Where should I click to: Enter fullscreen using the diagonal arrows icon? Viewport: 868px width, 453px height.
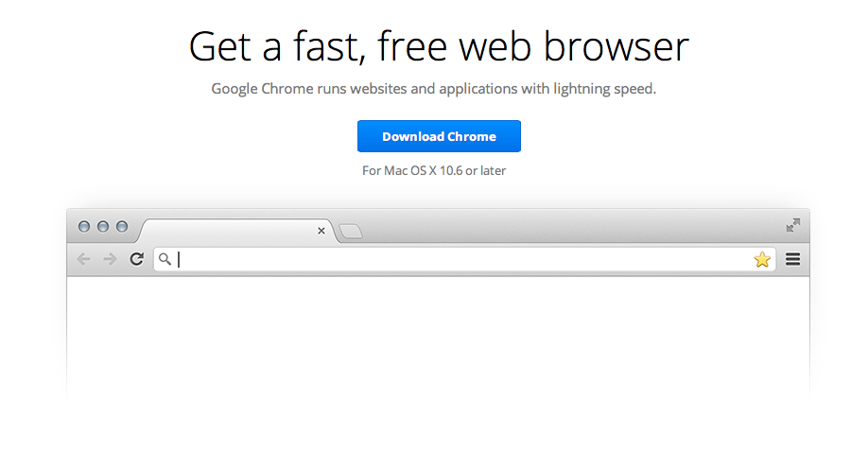click(792, 225)
